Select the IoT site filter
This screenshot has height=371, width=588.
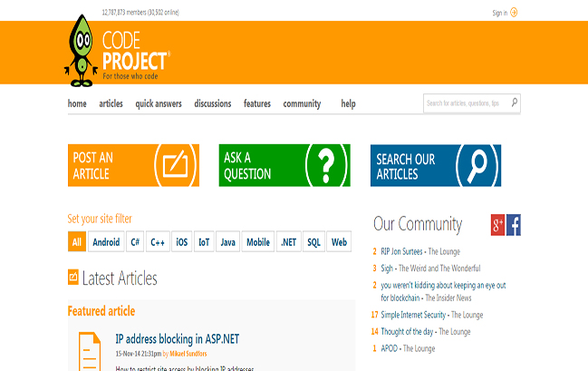(x=204, y=241)
